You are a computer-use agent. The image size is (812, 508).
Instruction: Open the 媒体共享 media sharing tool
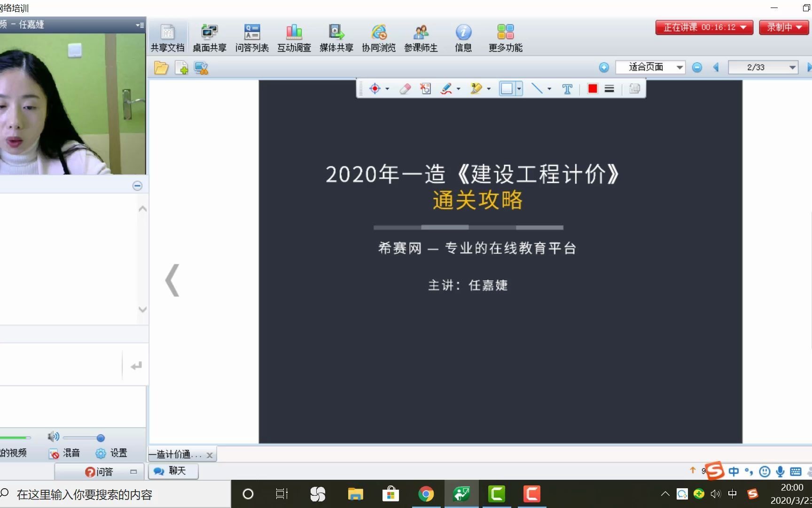click(x=336, y=38)
